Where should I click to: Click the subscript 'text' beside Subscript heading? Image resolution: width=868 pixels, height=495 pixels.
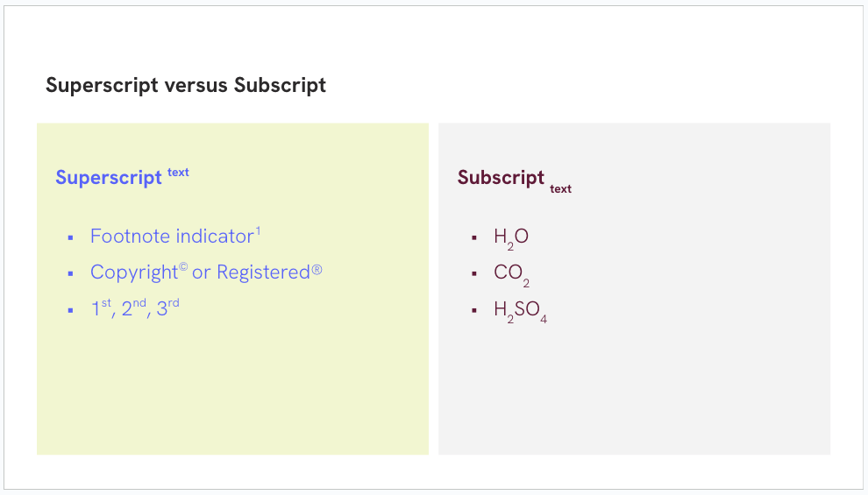click(560, 189)
